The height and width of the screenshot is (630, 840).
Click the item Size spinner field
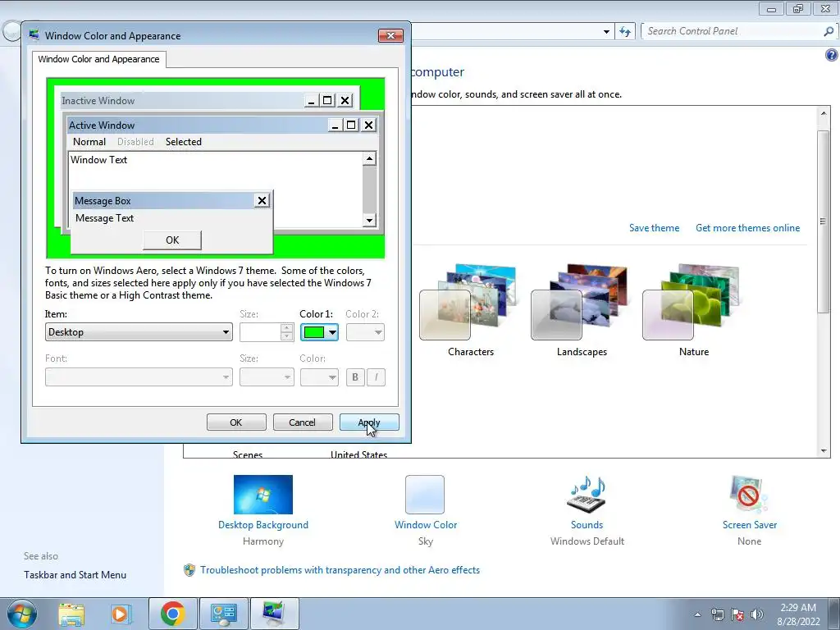point(267,332)
